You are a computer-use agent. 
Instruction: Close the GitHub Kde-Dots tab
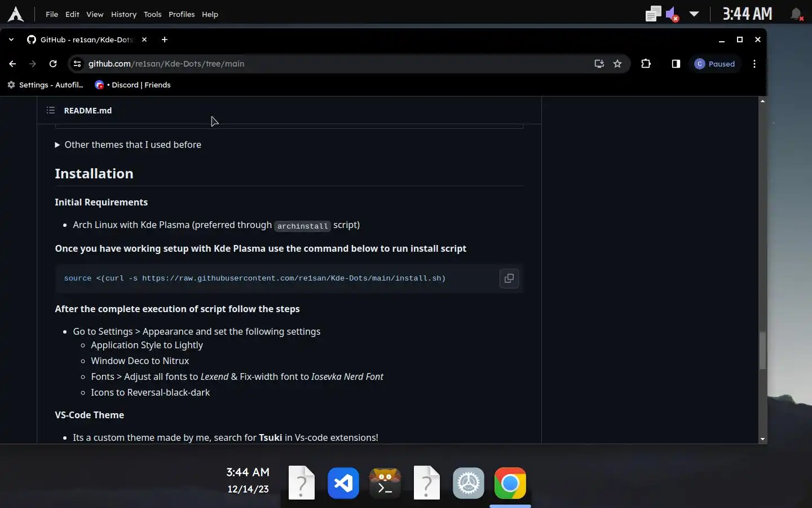(x=144, y=40)
